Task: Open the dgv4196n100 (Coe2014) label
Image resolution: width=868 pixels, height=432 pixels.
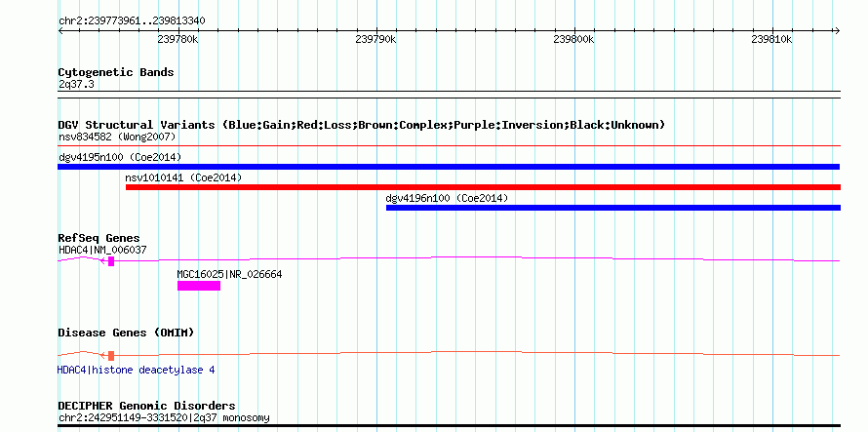Action: (447, 198)
